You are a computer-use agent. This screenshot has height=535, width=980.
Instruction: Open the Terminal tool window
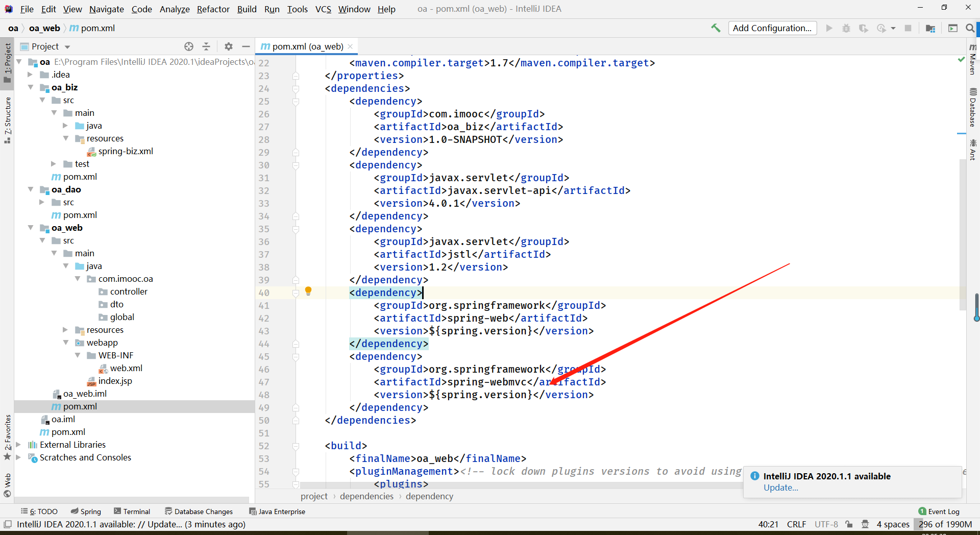[132, 512]
